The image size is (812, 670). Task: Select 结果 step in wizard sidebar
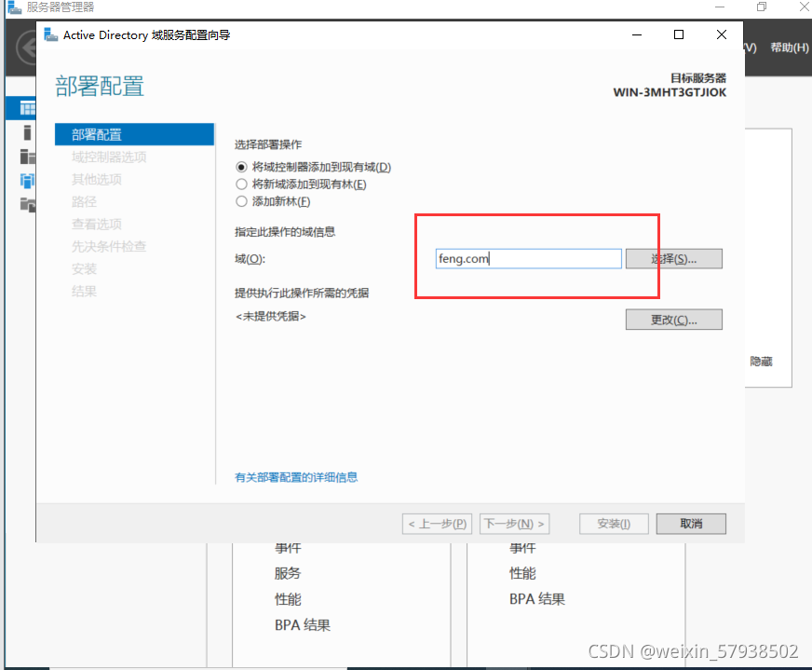coord(84,292)
